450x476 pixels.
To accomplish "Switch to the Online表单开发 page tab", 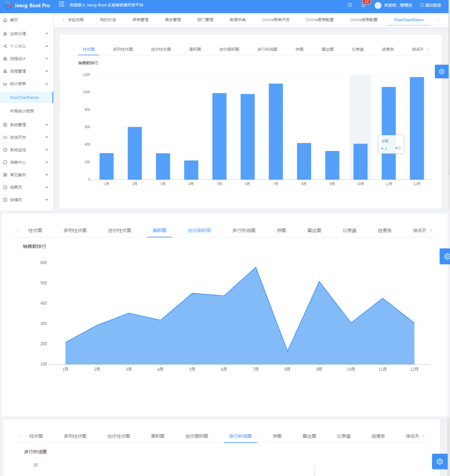I will [276, 20].
